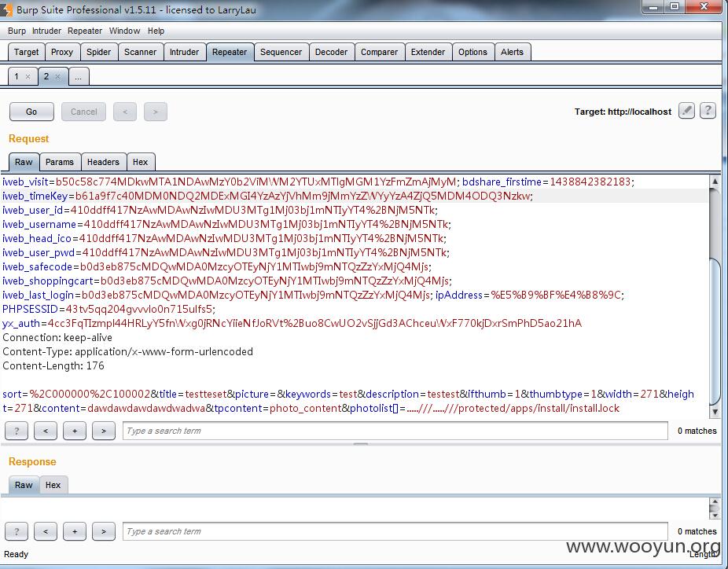Viewport: 728px width, 569px height.
Task: Switch to the request Params tab
Action: pos(60,162)
